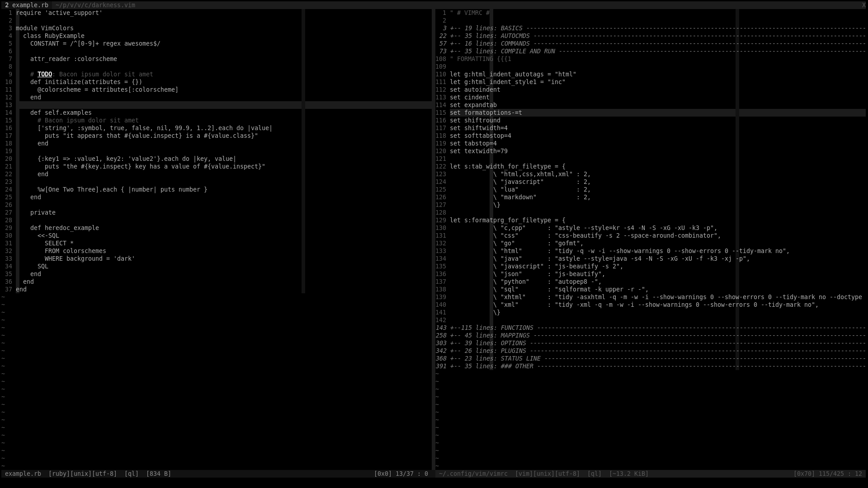The image size is (868, 488).
Task: Click the X tabline close button
Action: (x=863, y=5)
